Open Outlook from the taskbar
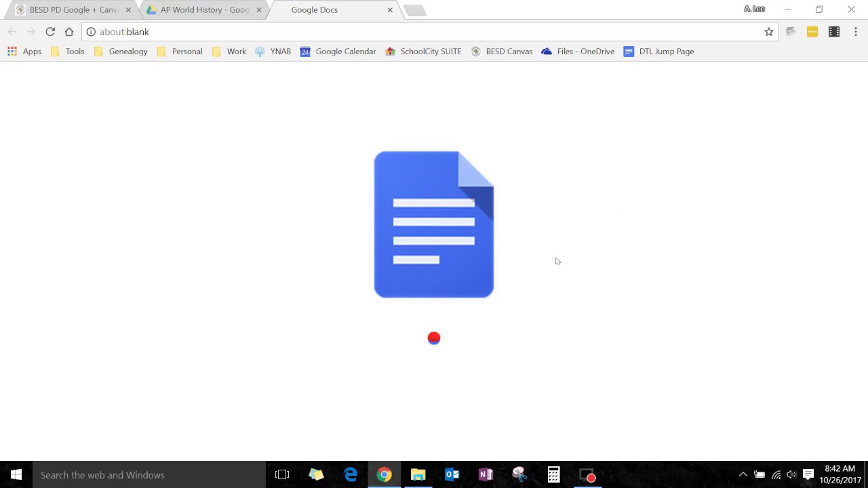 tap(452, 475)
